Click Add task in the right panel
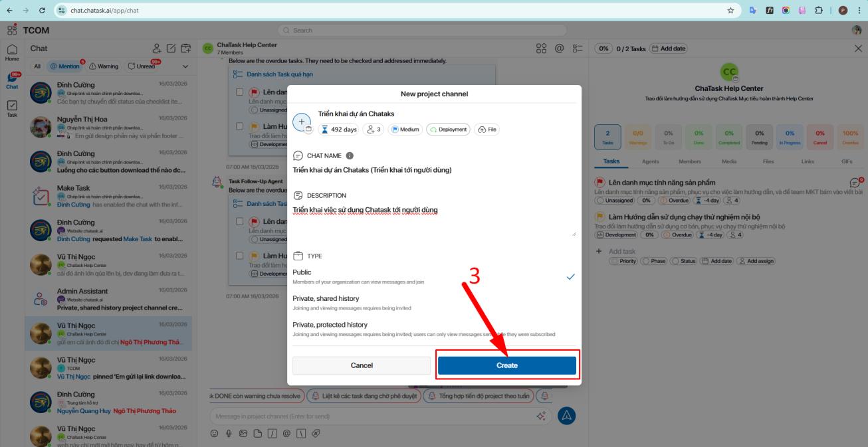Image resolution: width=868 pixels, height=447 pixels. coord(622,251)
